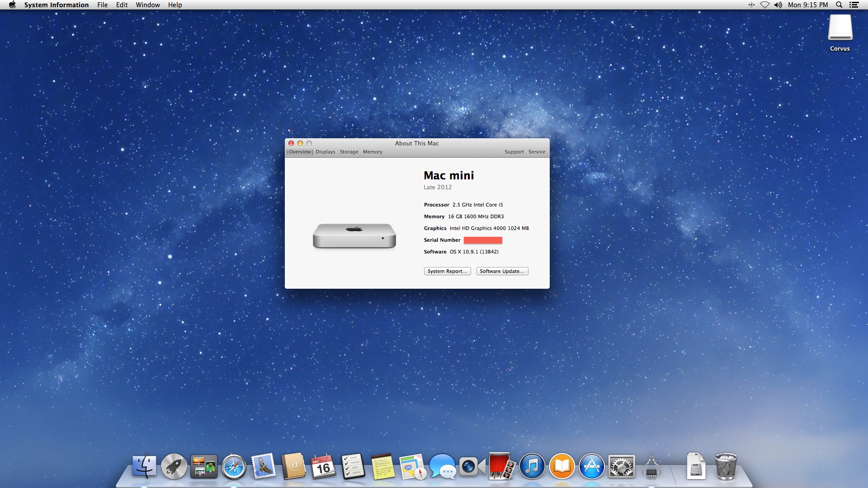
Task: Open Contacts address book icon
Action: tap(293, 466)
